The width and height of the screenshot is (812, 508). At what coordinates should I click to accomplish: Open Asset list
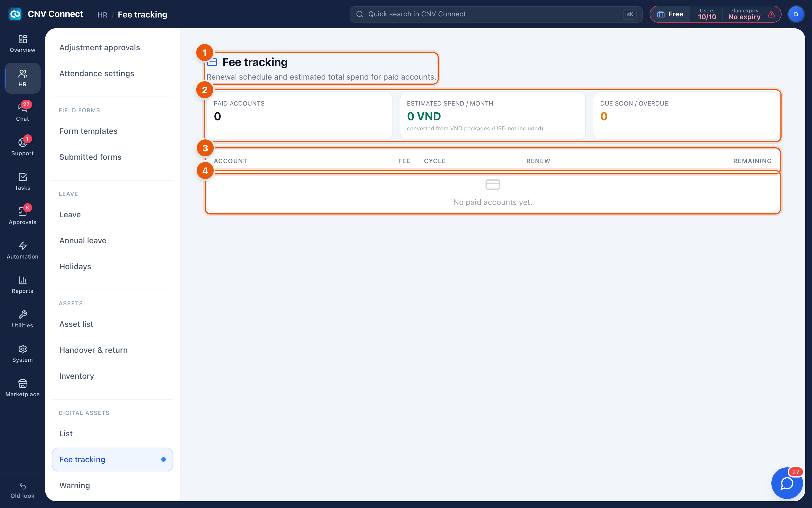point(112,324)
